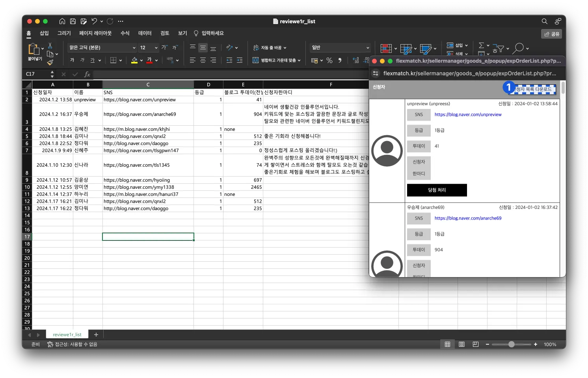Open the blog.naver.com/anarche69 link in popup
Image resolution: width=588 pixels, height=378 pixels.
(468, 218)
